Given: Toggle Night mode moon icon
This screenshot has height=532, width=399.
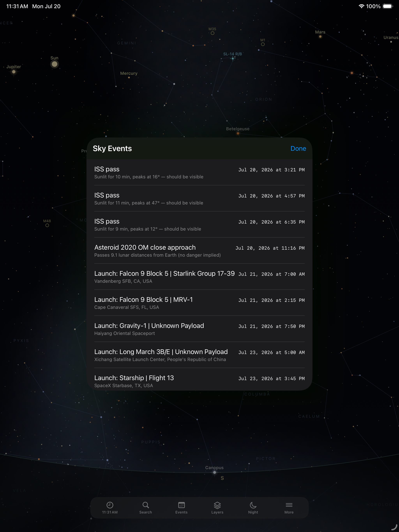Looking at the screenshot, I should point(253,505).
